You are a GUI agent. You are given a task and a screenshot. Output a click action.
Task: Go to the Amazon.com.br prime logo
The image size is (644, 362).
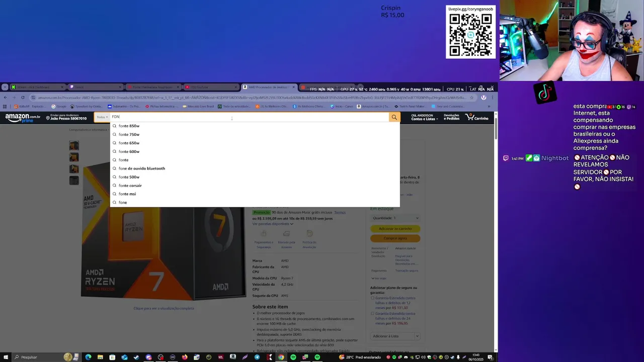click(23, 118)
